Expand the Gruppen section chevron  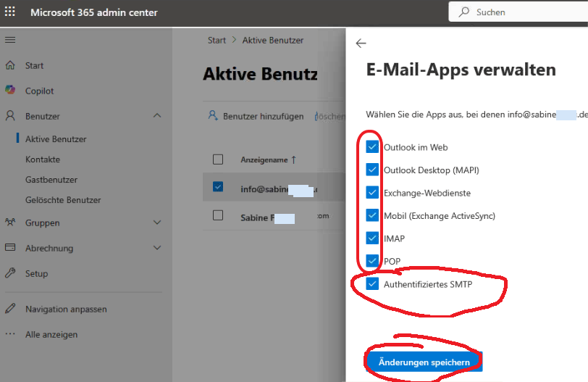(x=157, y=223)
